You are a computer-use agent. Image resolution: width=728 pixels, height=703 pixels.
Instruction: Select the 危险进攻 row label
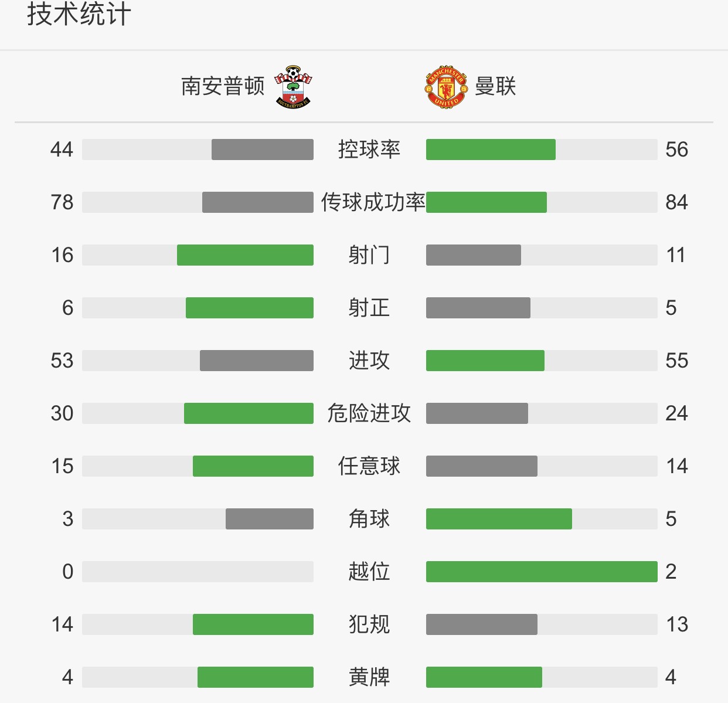point(369,413)
